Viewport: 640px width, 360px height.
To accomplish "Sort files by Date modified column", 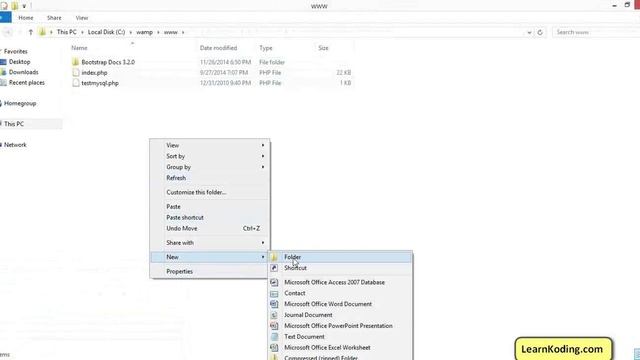I will click(218, 48).
